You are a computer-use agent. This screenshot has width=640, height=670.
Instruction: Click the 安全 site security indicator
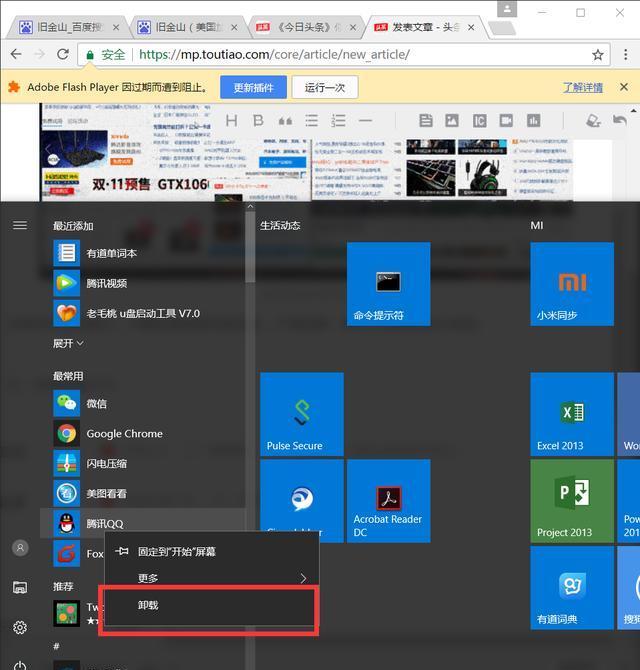tap(106, 55)
